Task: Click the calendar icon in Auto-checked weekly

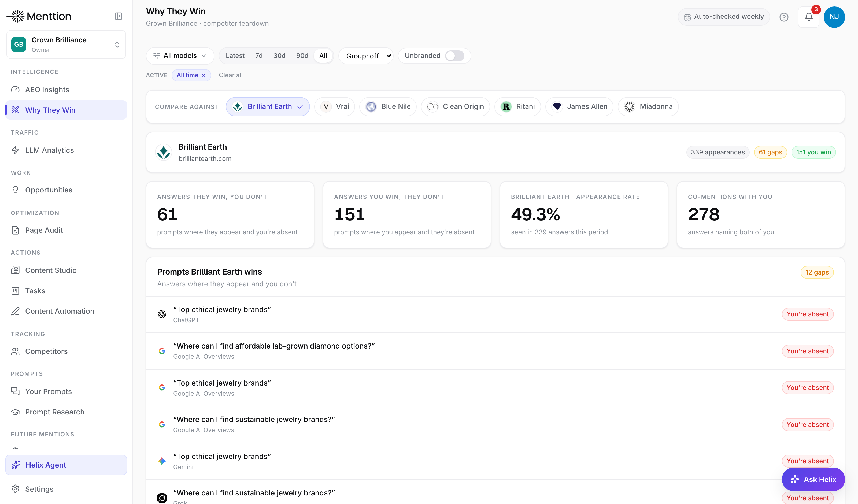Action: 687,17
